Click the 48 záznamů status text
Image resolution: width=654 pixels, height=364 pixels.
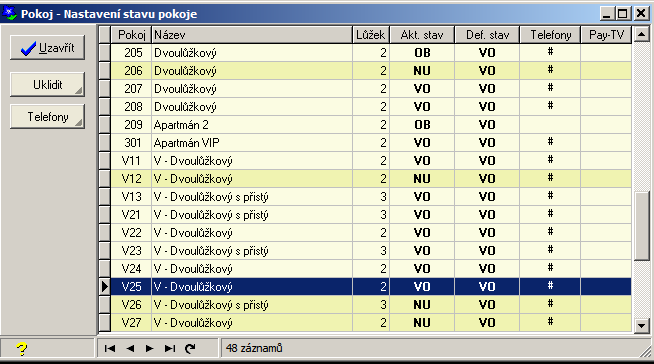pyautogui.click(x=254, y=348)
